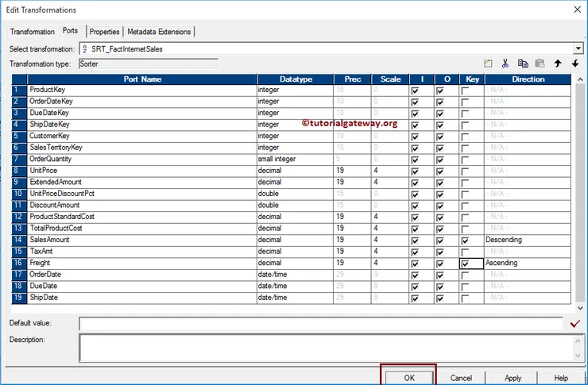This screenshot has height=385, width=588.
Task: Enable Key checkbox for TaxAmt
Action: coord(465,252)
